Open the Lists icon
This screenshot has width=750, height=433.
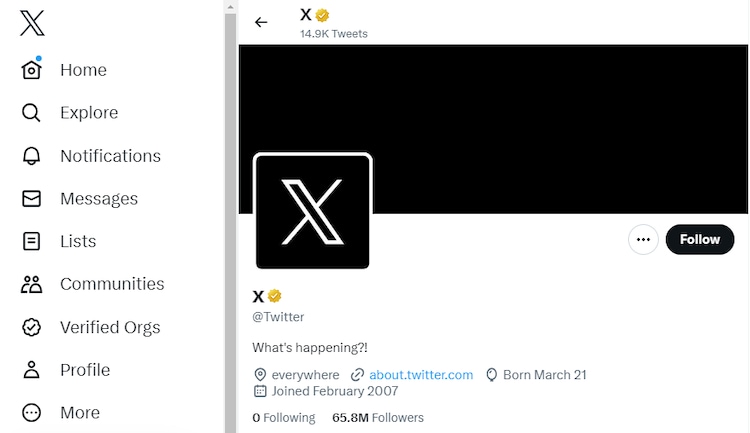pos(32,241)
